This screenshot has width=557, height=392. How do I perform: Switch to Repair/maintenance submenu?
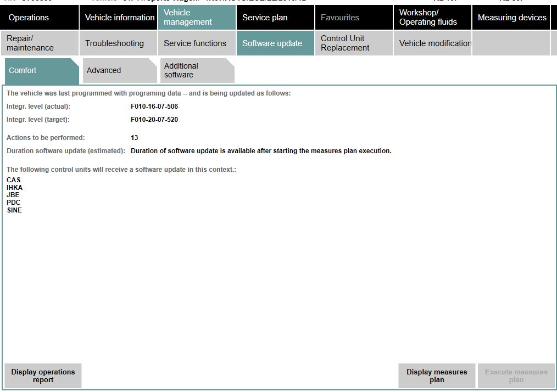point(40,43)
